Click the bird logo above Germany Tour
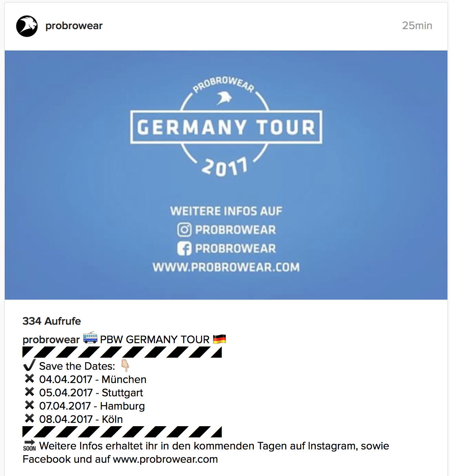 224,98
